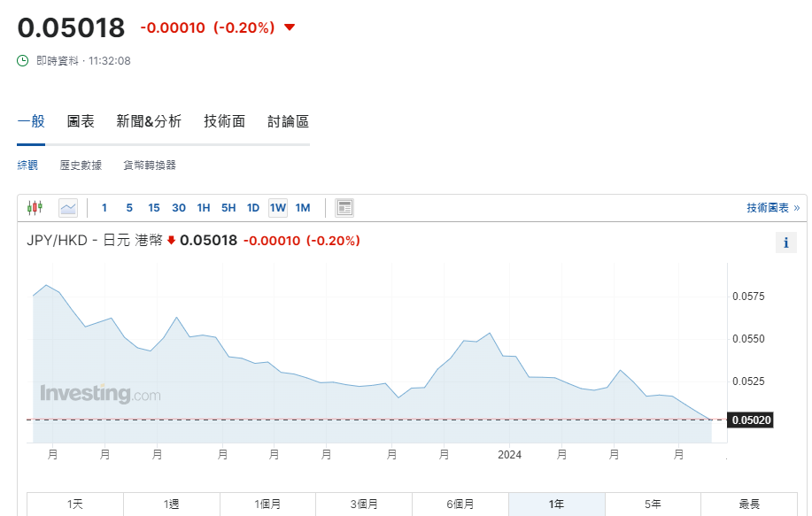Click the red down arrow in chart title
This screenshot has height=516, width=812.
[x=171, y=240]
